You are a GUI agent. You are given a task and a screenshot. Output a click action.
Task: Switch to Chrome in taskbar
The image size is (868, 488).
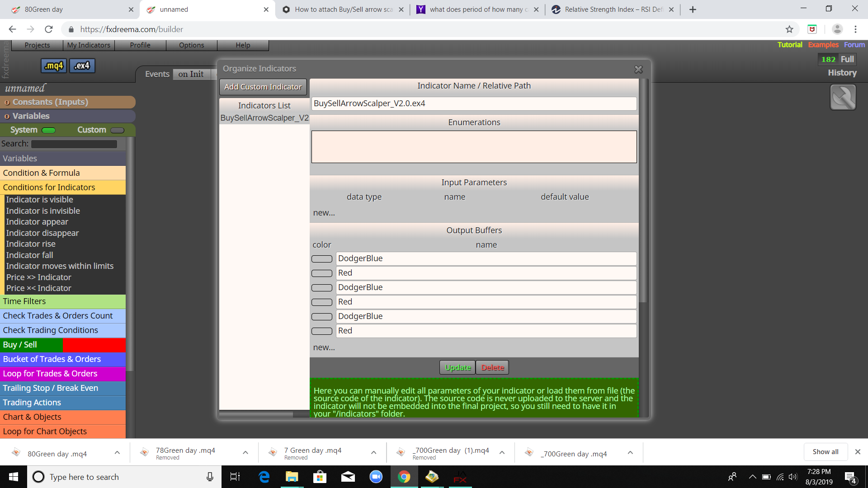tap(404, 477)
